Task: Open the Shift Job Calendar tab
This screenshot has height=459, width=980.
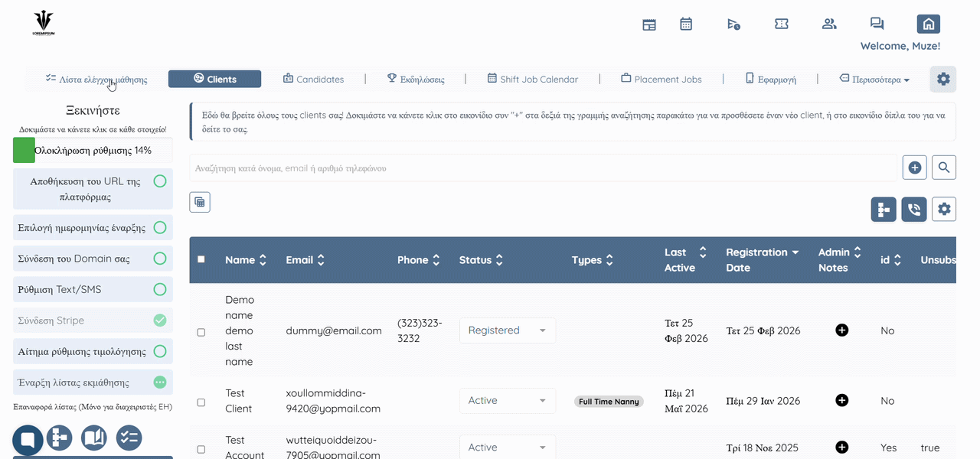Action: click(533, 79)
